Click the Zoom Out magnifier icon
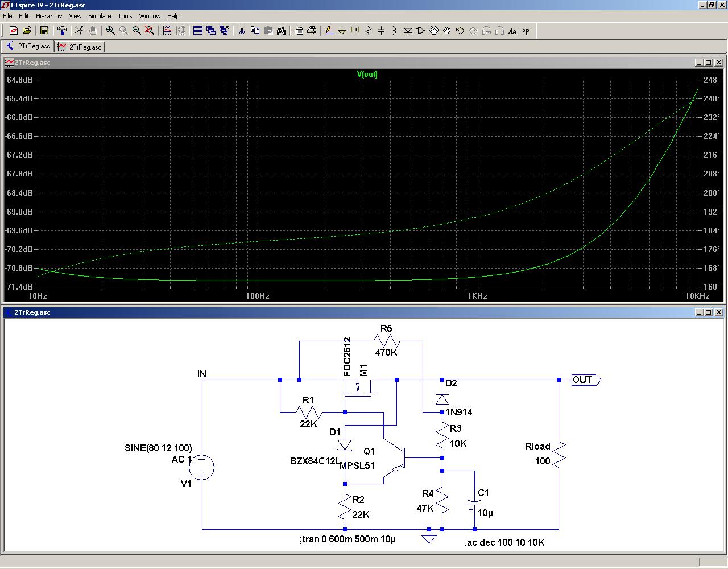Image resolution: width=728 pixels, height=569 pixels. pyautogui.click(x=136, y=31)
